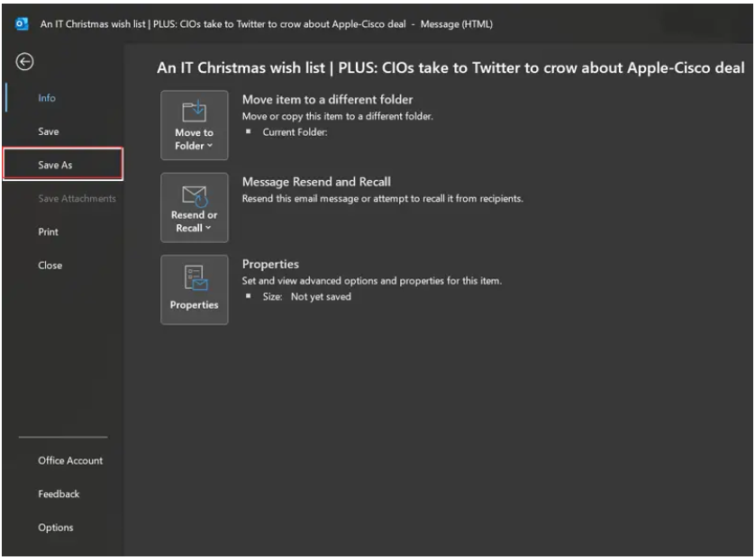The image size is (755, 560).
Task: Open the Print page
Action: 48,232
